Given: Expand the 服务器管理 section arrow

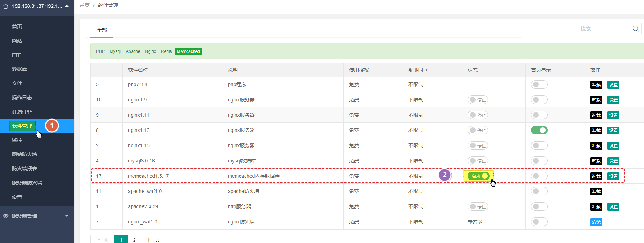Looking at the screenshot, I should (67, 216).
